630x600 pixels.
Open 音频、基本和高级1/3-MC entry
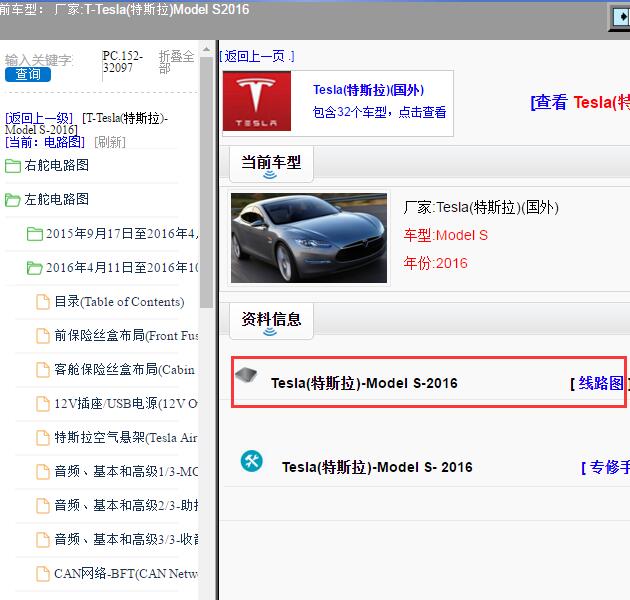click(126, 471)
